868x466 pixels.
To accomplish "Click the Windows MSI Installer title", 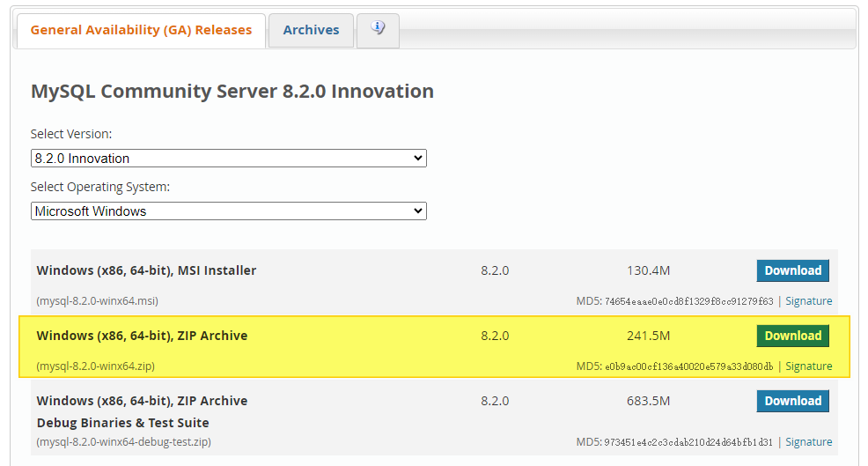I will 146,270.
